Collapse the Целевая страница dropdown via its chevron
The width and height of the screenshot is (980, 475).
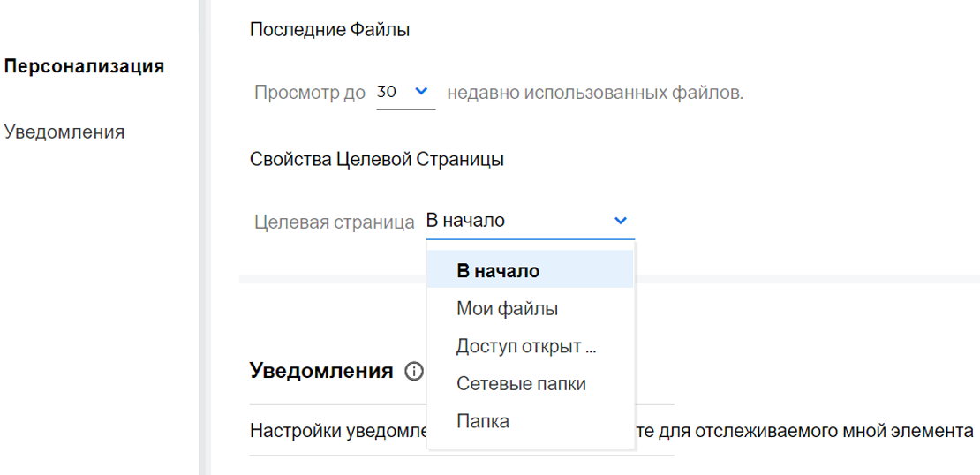pos(621,221)
